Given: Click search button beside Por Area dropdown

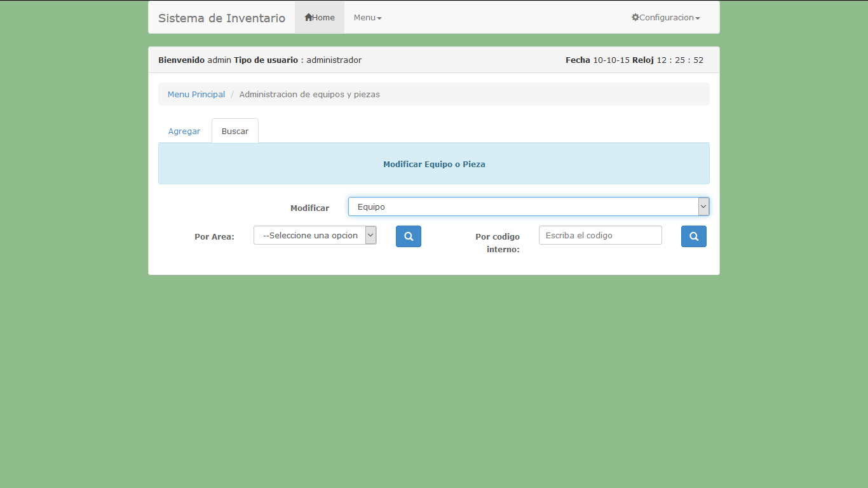Looking at the screenshot, I should (409, 236).
